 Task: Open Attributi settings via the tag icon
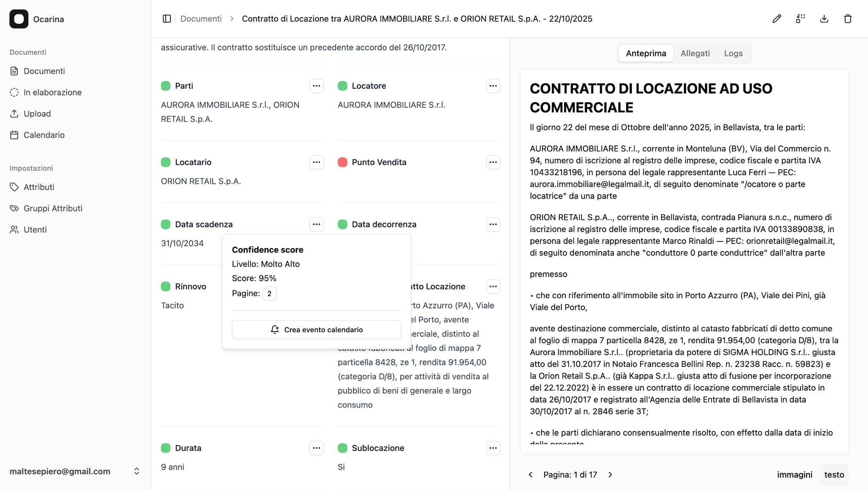click(x=39, y=187)
